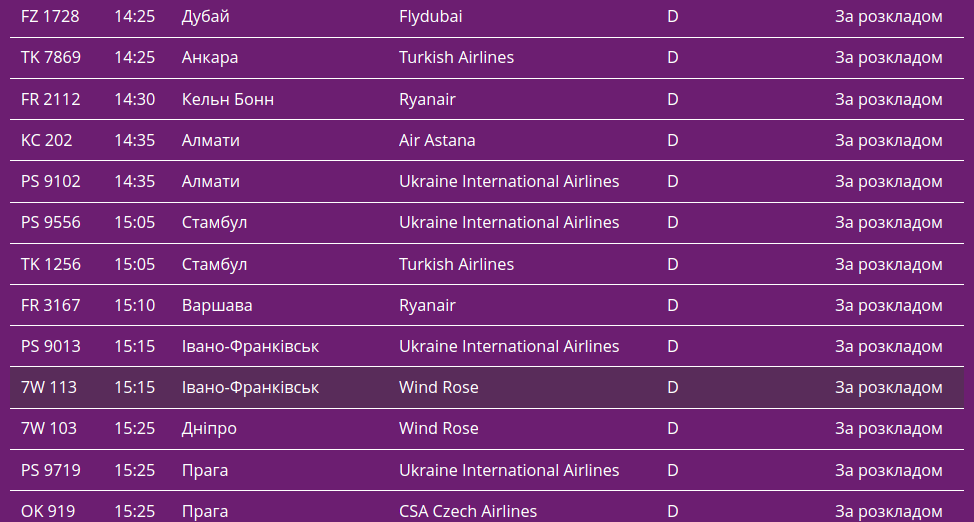This screenshot has width=974, height=522.
Task: Click Wind Rose on flight 7W 103
Action: [x=438, y=428]
